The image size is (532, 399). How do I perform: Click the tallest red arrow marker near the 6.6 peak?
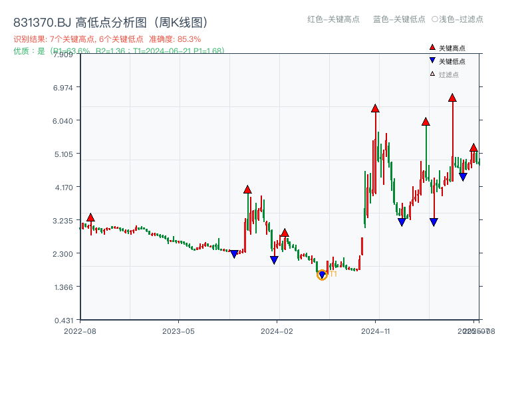point(452,98)
